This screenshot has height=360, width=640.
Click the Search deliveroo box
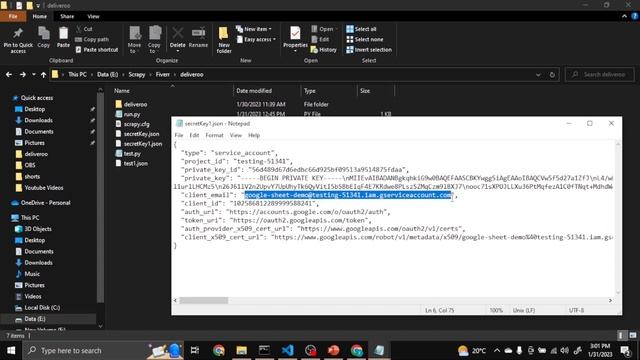[600, 75]
